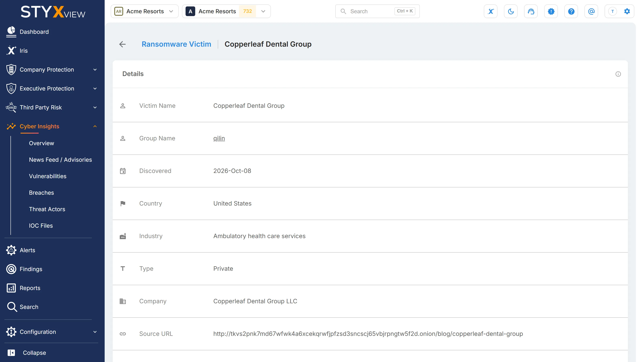The image size is (644, 362).
Task: Select the 2026-Oct-08 discovered date
Action: pyautogui.click(x=232, y=171)
